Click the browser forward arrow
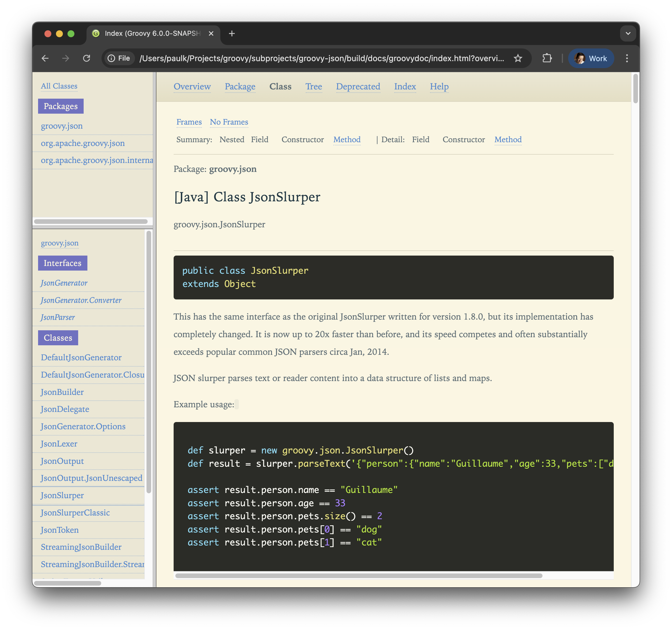The image size is (672, 630). click(65, 59)
